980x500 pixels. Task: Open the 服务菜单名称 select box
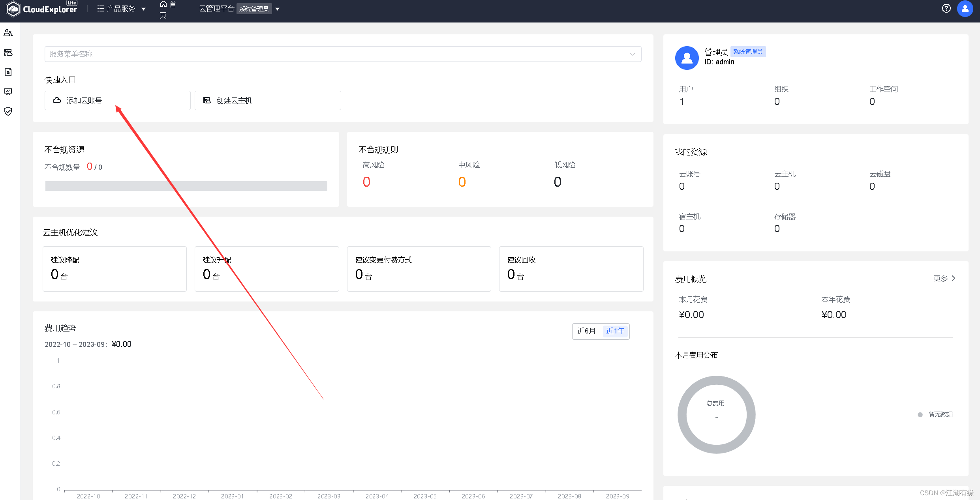[343, 54]
